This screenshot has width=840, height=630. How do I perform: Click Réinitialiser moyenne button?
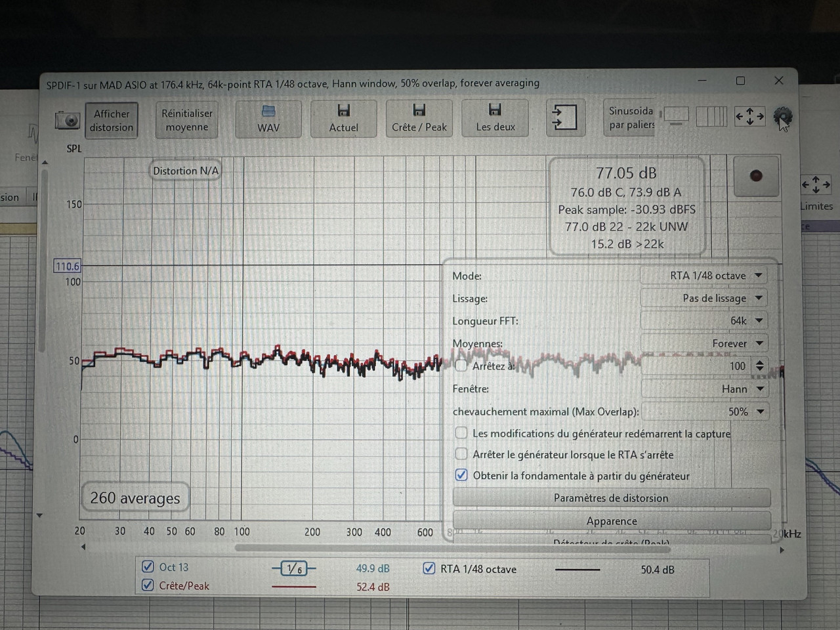tap(187, 120)
